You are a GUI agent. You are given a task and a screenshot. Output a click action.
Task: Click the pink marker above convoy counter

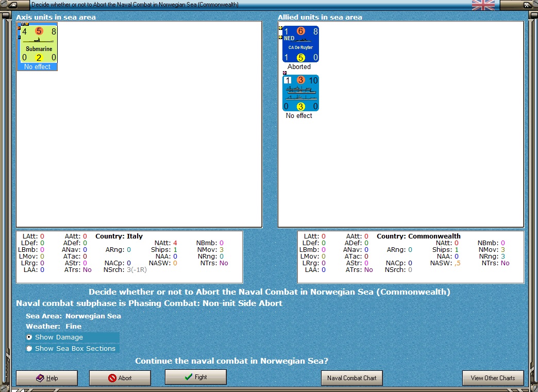pyautogui.click(x=284, y=73)
